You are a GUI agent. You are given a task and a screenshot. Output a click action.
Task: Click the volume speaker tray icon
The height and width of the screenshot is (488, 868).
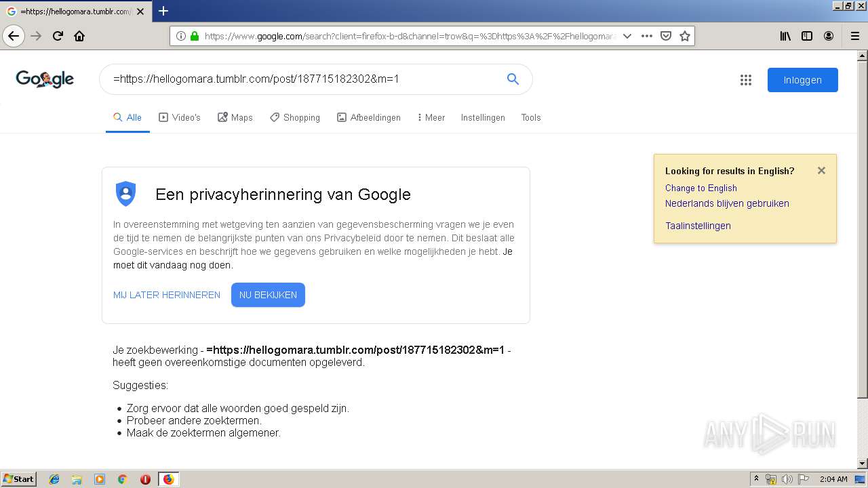pyautogui.click(x=787, y=479)
